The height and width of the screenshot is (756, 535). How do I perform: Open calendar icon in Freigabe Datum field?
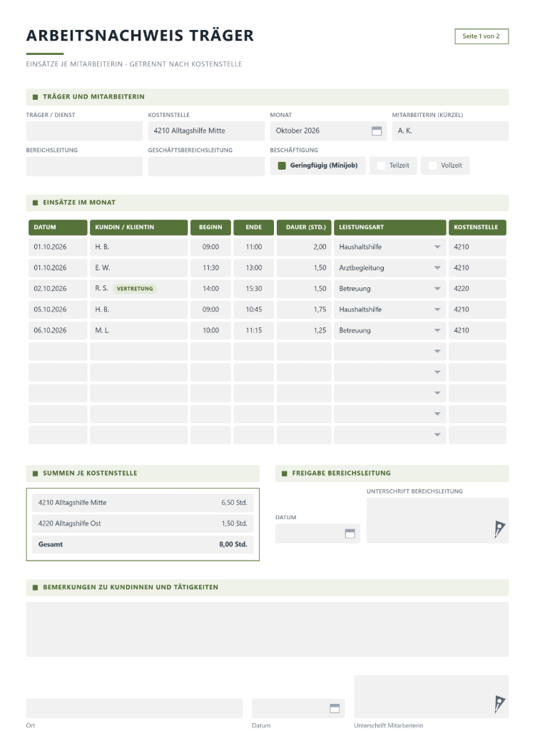pos(350,533)
